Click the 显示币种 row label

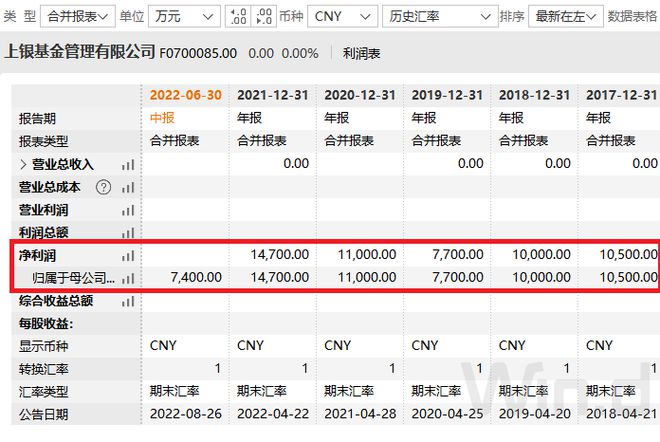coord(43,346)
